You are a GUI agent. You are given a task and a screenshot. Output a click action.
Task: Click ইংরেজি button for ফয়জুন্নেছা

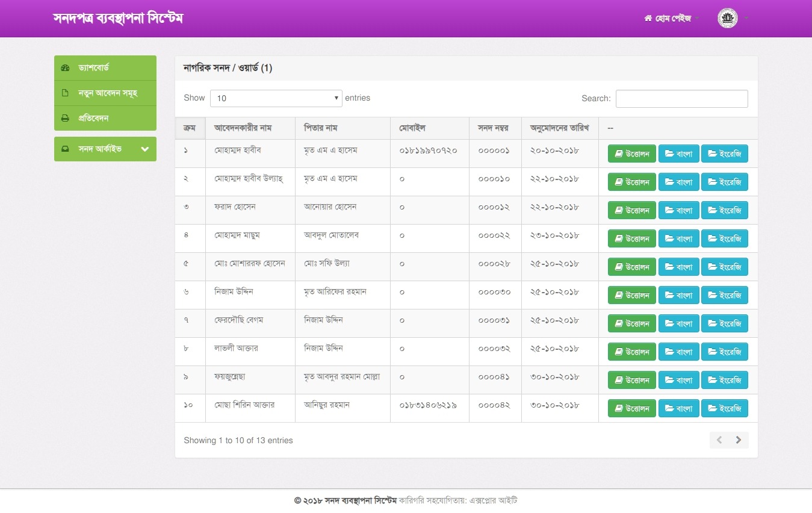[x=725, y=380]
